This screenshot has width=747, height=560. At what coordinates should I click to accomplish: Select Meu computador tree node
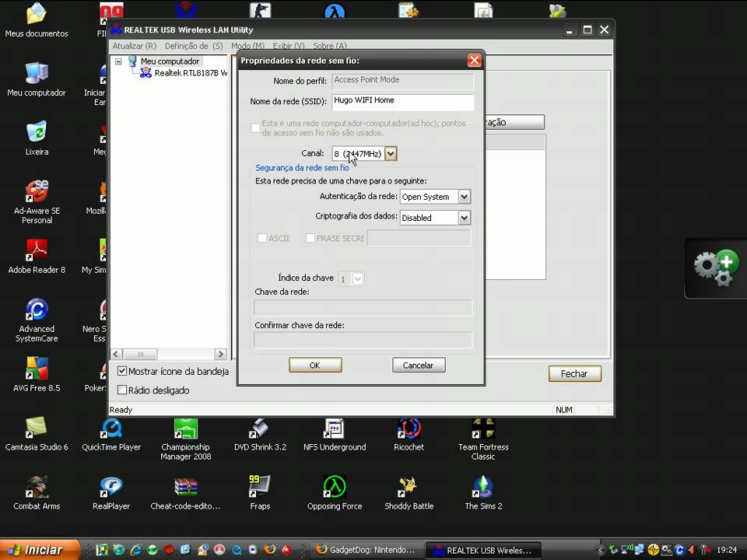tap(170, 61)
